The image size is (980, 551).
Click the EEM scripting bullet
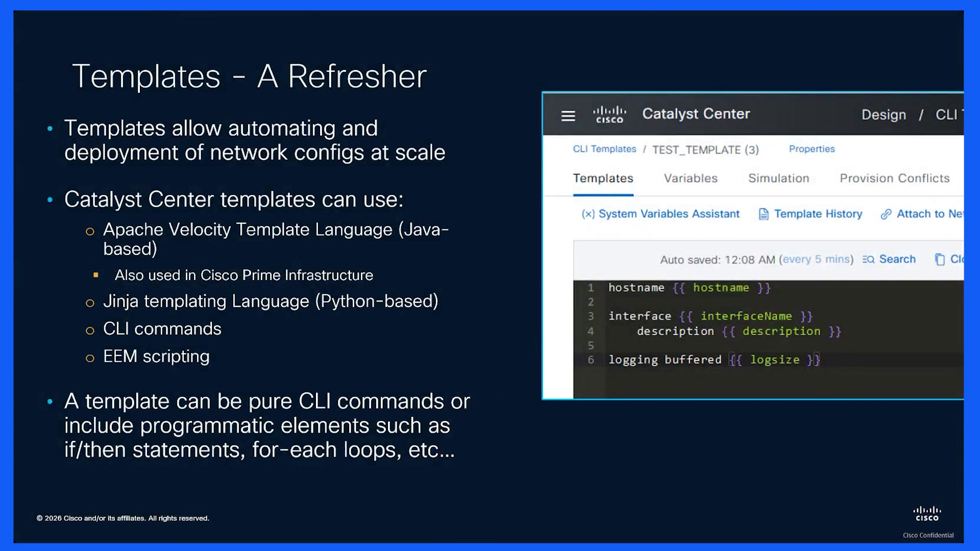(x=156, y=357)
